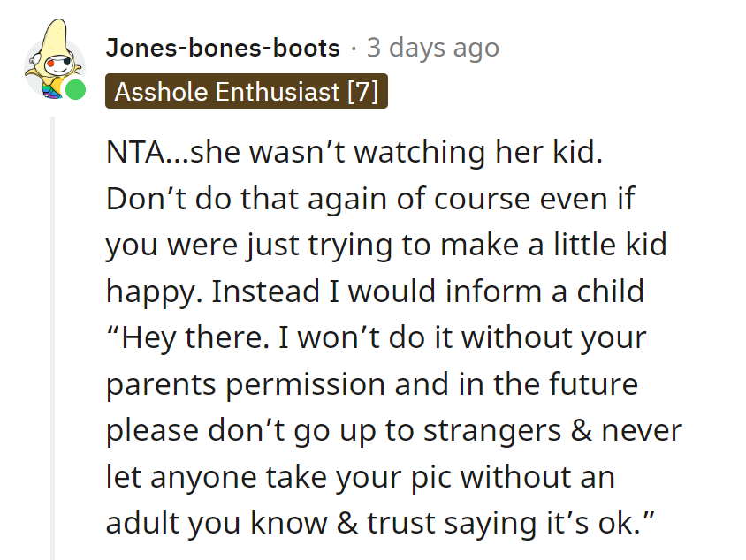
Task: Open the Jones-bones-boots user profile
Action: (222, 48)
